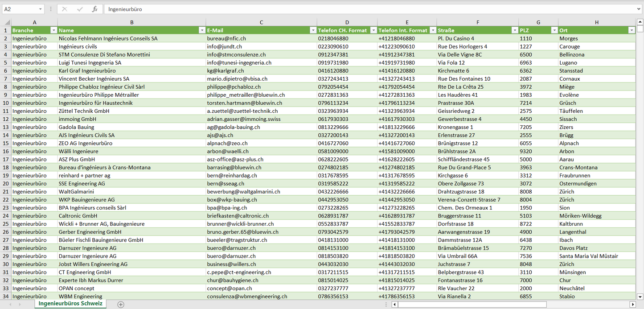The height and width of the screenshot is (309, 644).
Task: Add a new sheet with plus icon
Action: click(x=121, y=304)
